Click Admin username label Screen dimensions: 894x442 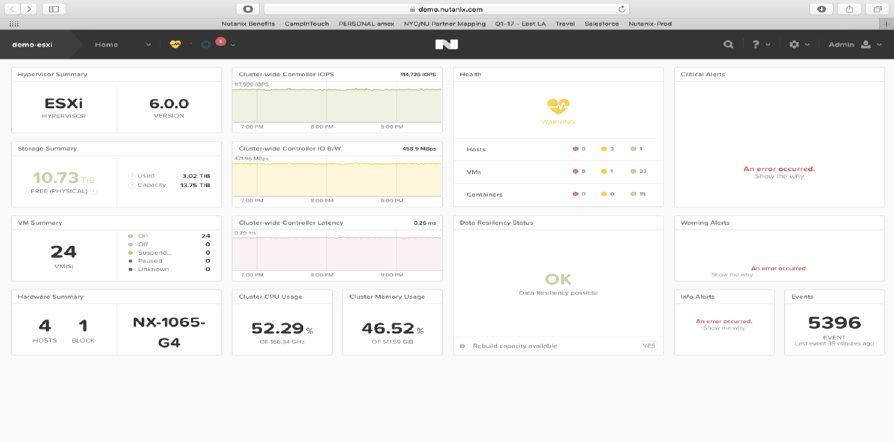click(841, 44)
